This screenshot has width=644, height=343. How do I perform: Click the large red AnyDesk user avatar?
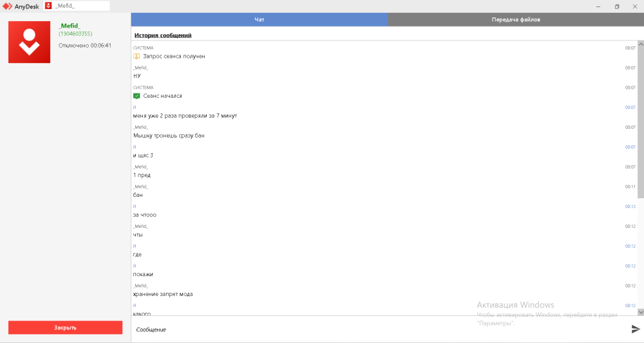(29, 42)
